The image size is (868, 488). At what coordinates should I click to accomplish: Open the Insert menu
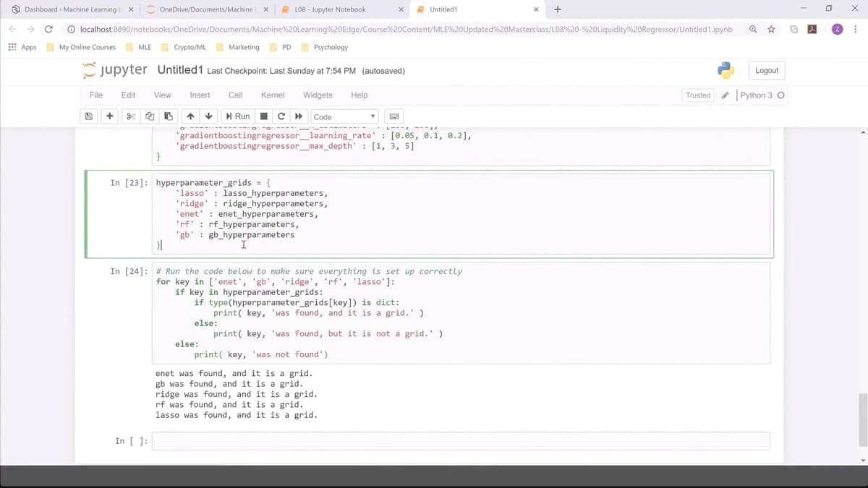200,95
